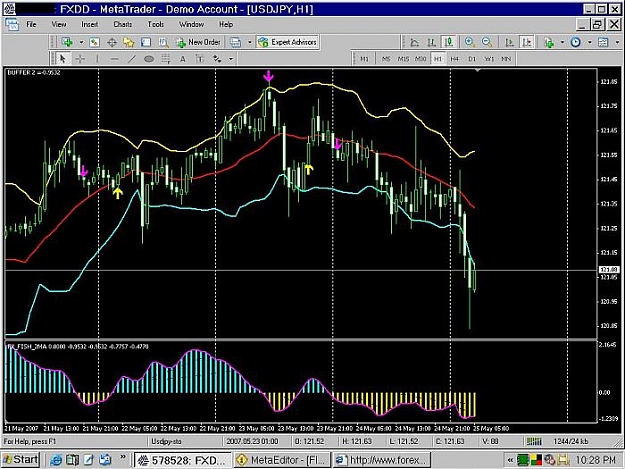Switch to the line chart icon

coord(415,42)
